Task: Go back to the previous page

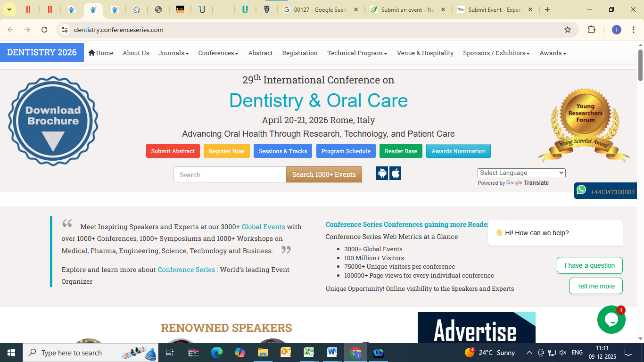Action: (x=10, y=30)
